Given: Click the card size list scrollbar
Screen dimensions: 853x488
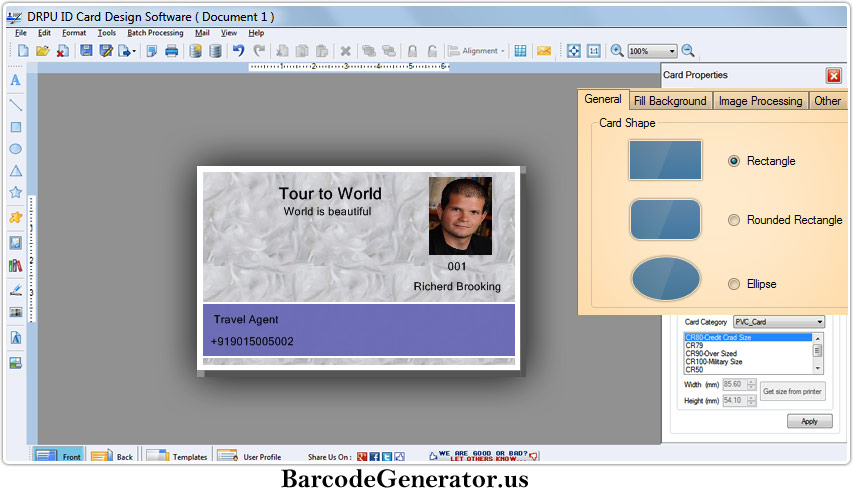Looking at the screenshot, I should (817, 353).
